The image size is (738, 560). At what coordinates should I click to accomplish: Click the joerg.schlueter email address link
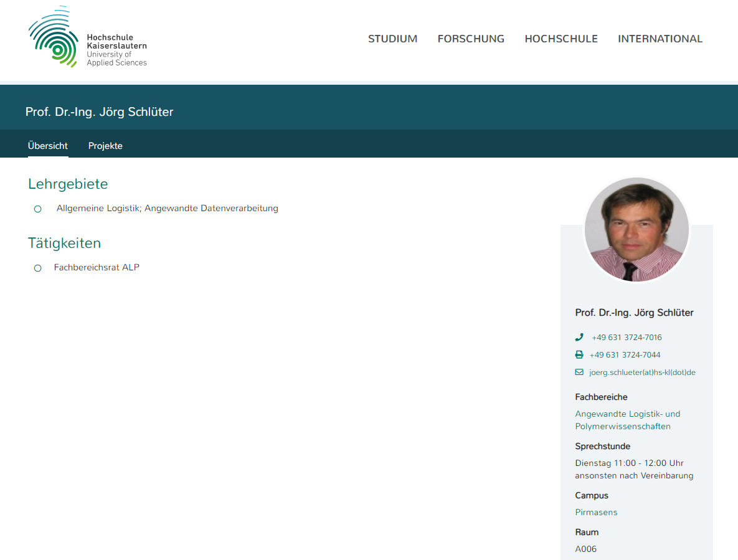(642, 372)
